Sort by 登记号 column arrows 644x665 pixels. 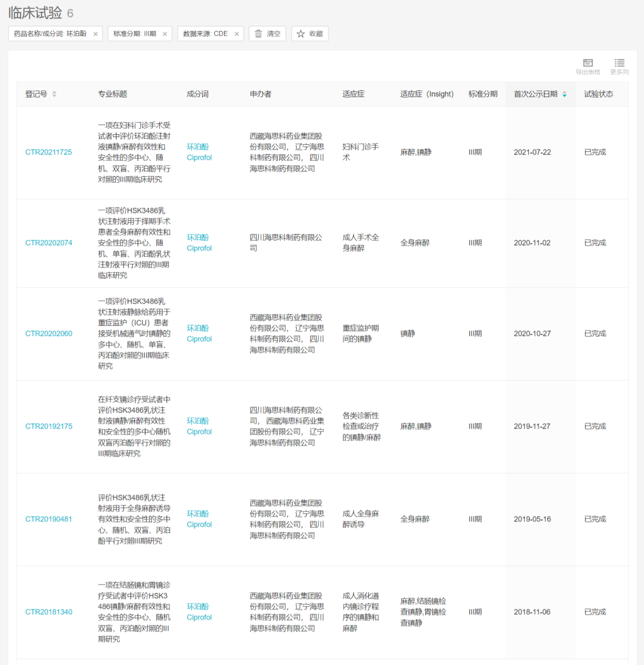point(54,94)
